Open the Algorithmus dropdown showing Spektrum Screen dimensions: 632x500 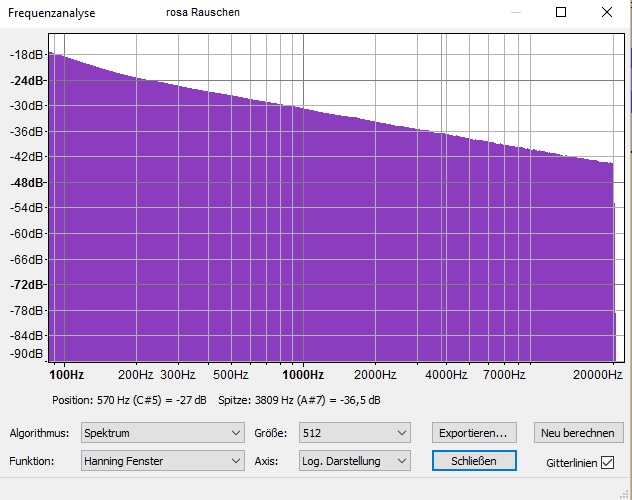[164, 433]
